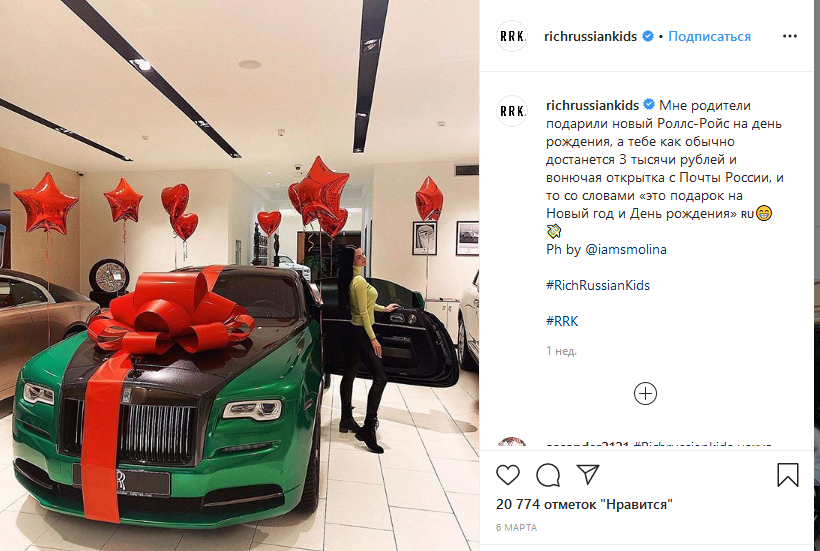This screenshot has height=551, width=820.
Task: Save the post with the bookmark icon
Action: [788, 475]
